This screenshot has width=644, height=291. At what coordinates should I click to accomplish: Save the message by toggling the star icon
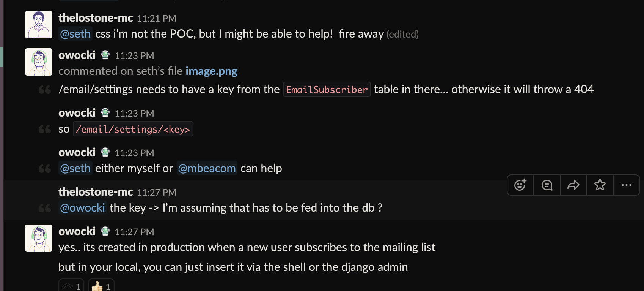pyautogui.click(x=600, y=185)
